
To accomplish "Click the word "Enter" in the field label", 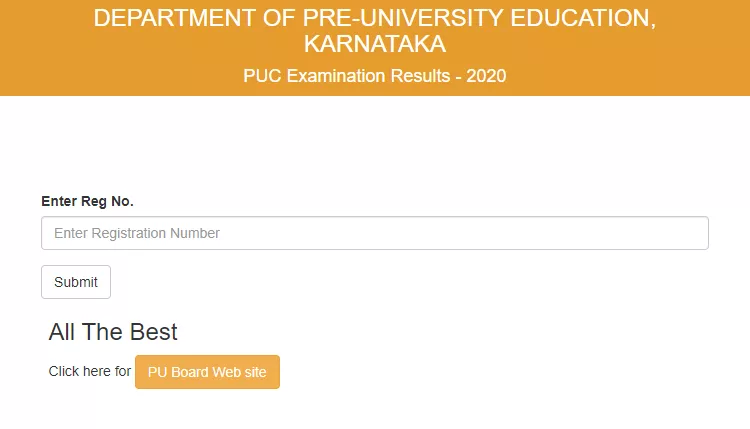I will (60, 201).
